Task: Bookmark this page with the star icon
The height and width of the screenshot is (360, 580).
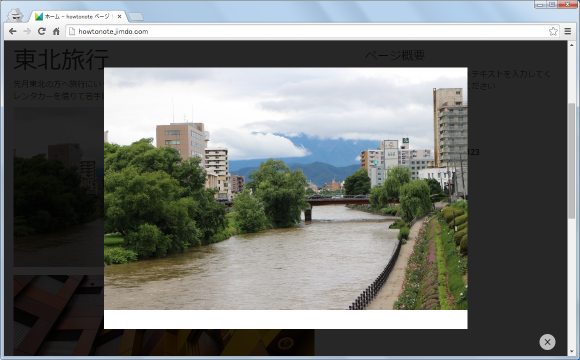Action: click(553, 31)
